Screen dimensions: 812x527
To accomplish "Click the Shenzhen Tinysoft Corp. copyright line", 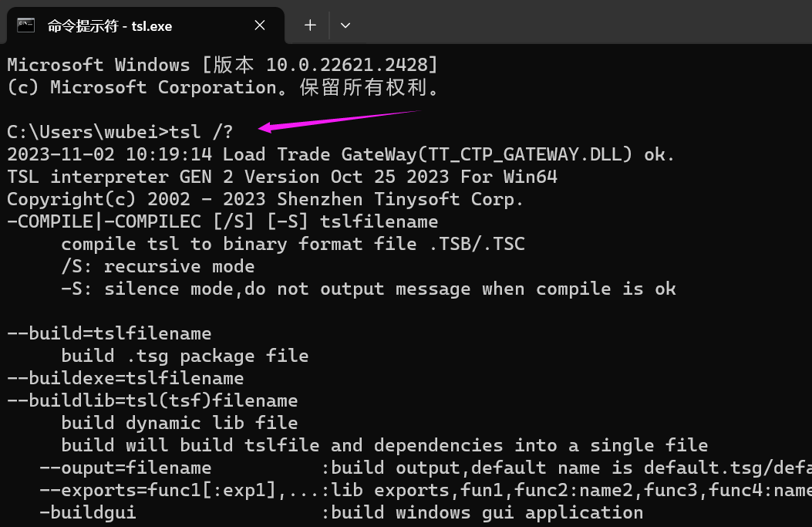I will (265, 199).
